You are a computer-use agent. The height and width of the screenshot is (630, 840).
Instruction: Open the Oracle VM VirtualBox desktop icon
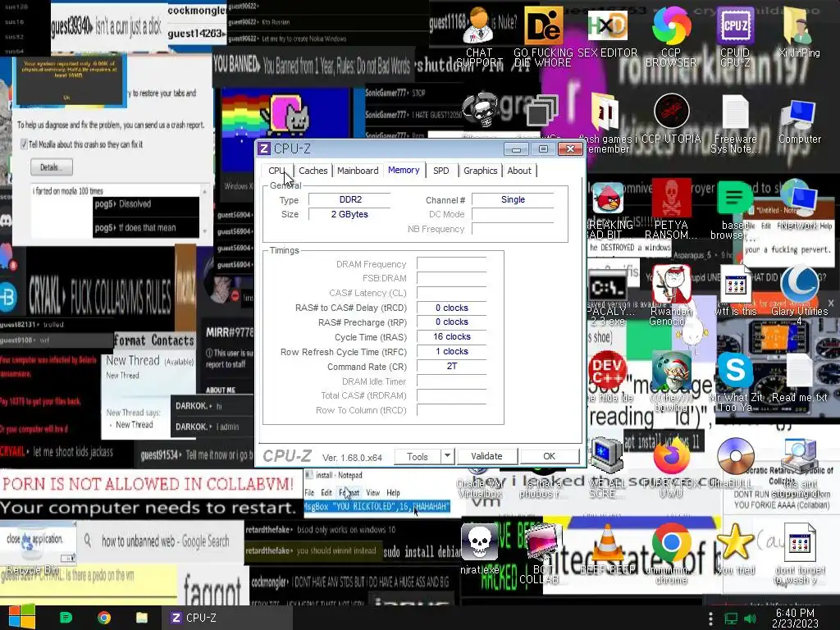coord(479,472)
